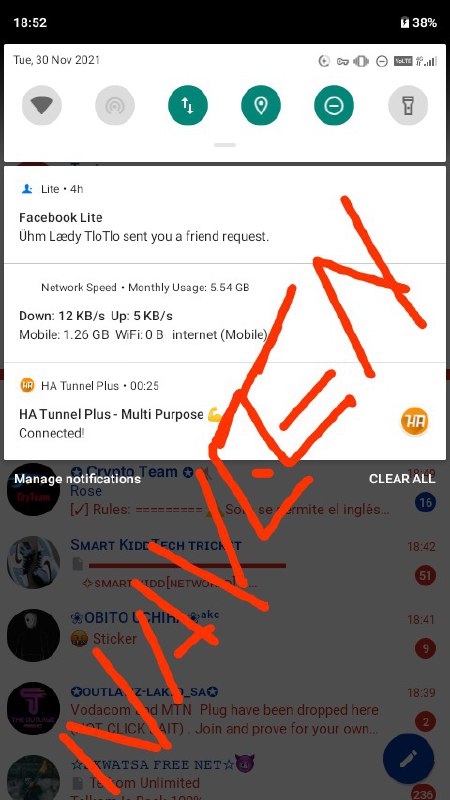Disable the location quick setting
Image resolution: width=450 pixels, height=800 pixels.
pyautogui.click(x=261, y=106)
